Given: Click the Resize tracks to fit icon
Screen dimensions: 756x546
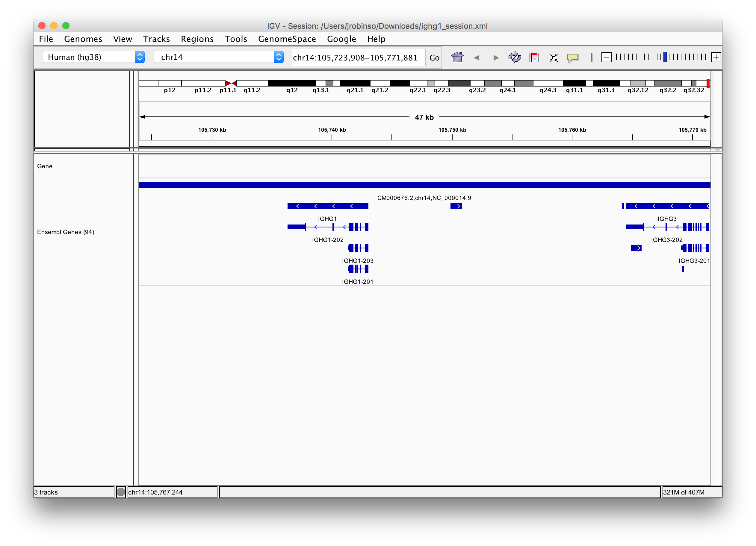Looking at the screenshot, I should pos(554,58).
